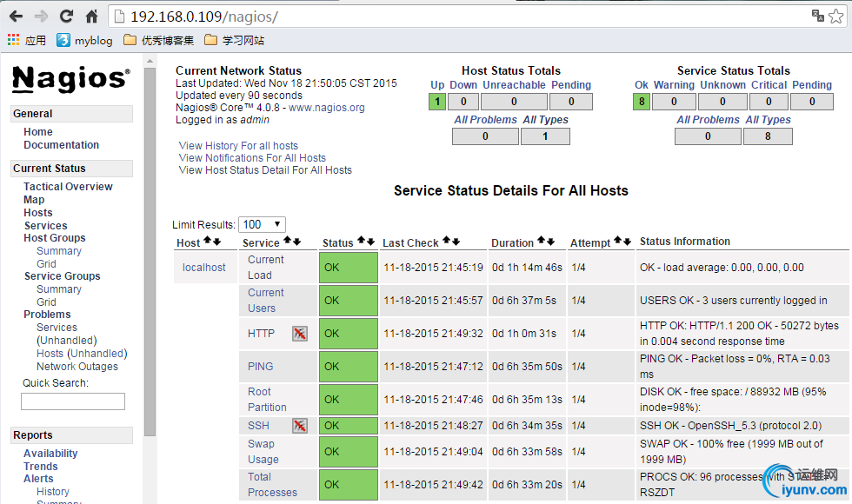
Task: Sort Last Check column ascending with up arrow
Action: point(447,241)
